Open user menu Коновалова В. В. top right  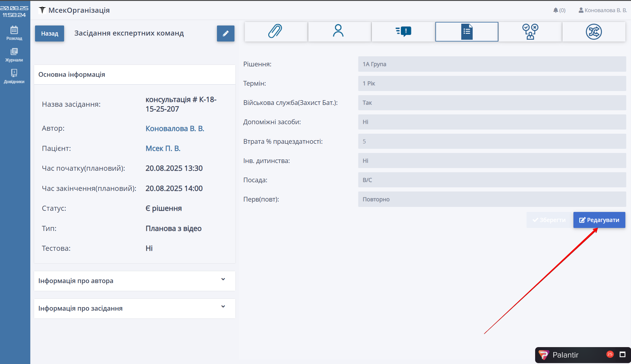tap(603, 10)
